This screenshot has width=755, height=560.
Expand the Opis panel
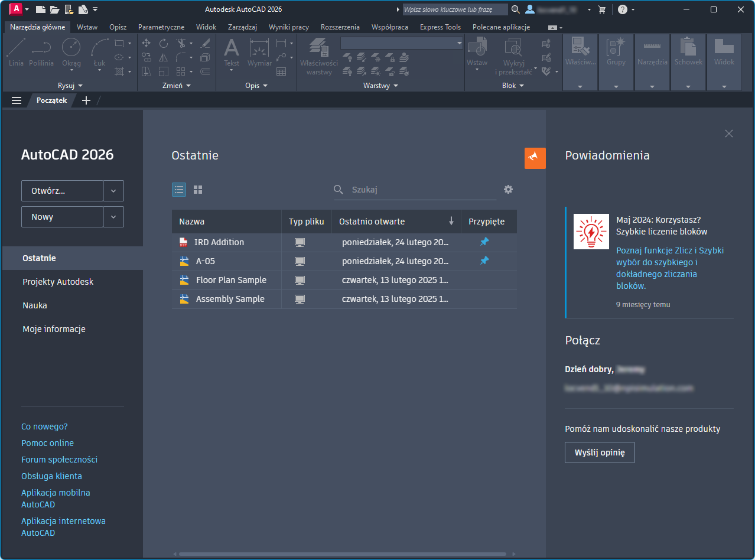[256, 86]
